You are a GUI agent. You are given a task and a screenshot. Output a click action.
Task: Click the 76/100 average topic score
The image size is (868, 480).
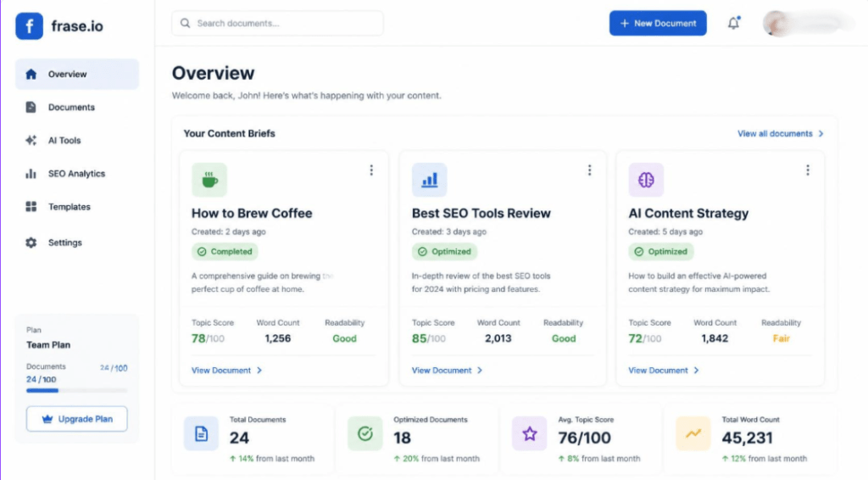[585, 438]
